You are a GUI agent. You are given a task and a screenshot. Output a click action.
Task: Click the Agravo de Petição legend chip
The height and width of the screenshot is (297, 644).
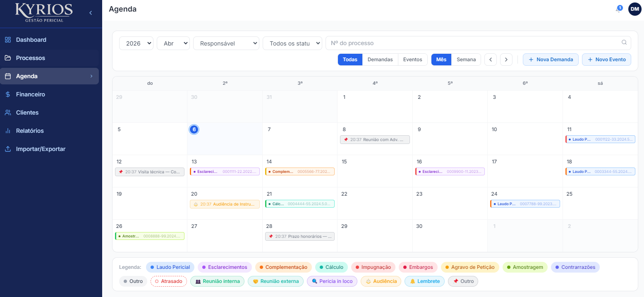[470, 267]
